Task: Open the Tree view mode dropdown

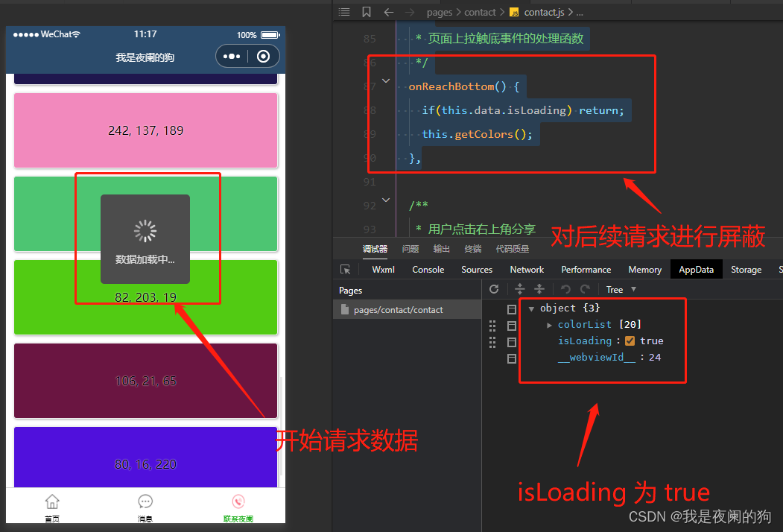Action: coord(621,289)
